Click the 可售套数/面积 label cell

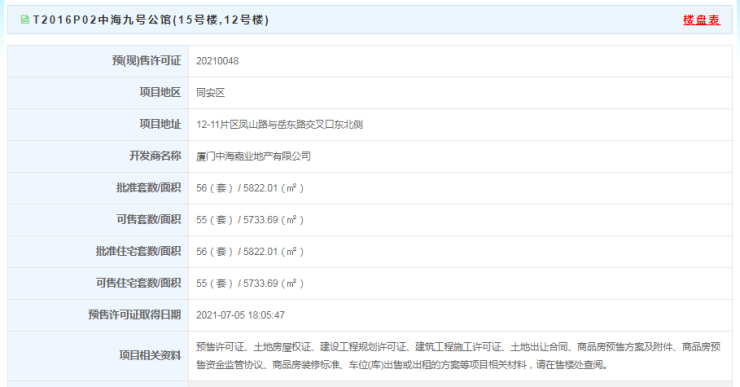tap(98, 219)
